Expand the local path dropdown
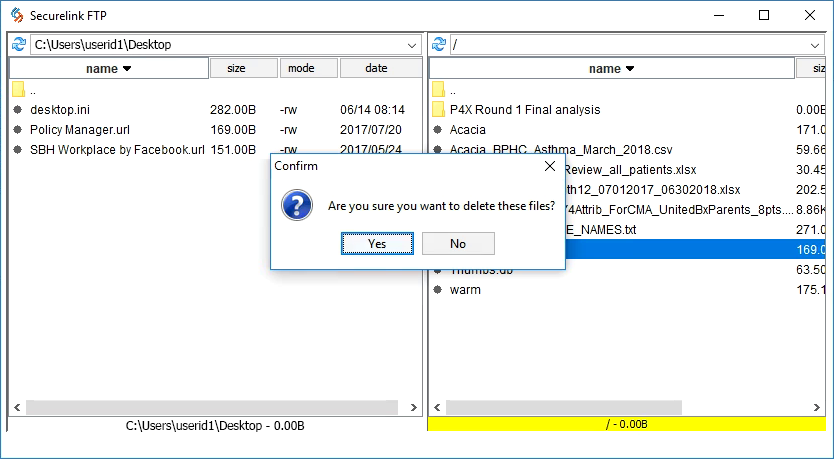 (413, 45)
